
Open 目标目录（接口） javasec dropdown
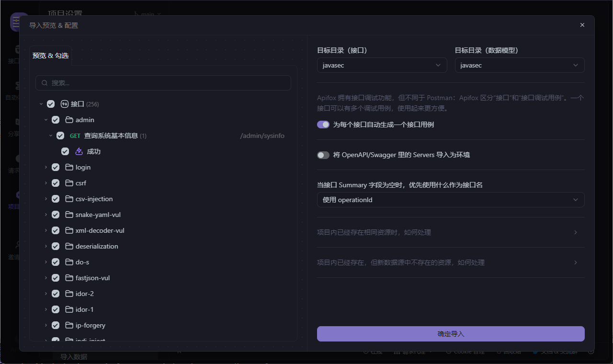click(382, 65)
